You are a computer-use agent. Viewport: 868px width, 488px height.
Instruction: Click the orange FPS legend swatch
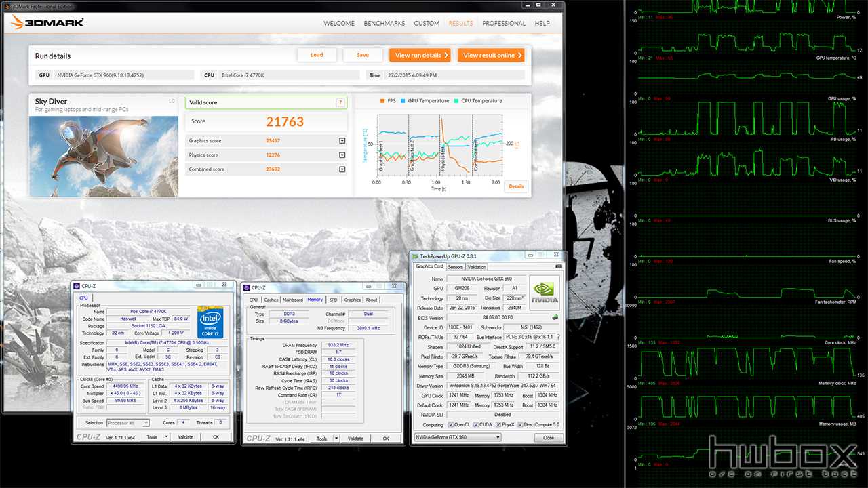382,101
